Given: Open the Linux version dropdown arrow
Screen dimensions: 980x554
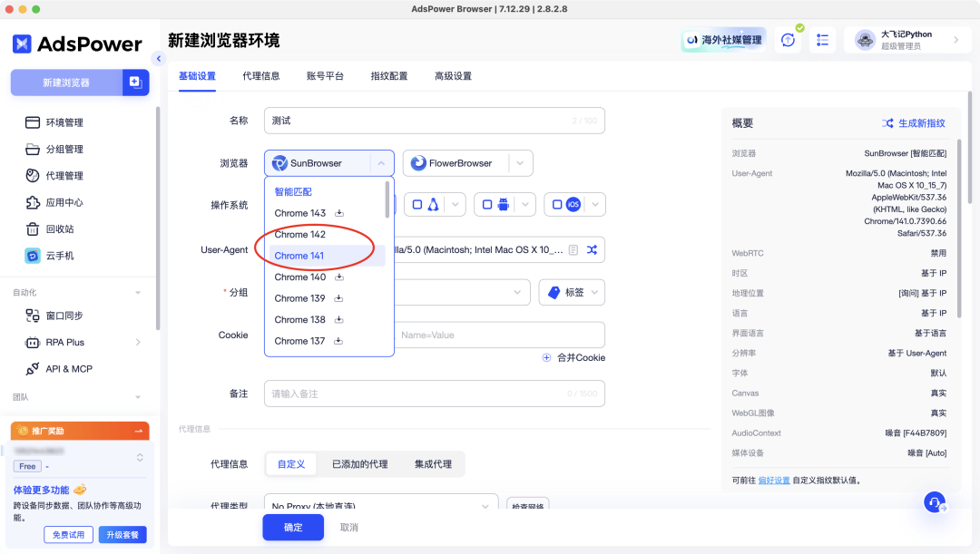Looking at the screenshot, I should [x=455, y=204].
